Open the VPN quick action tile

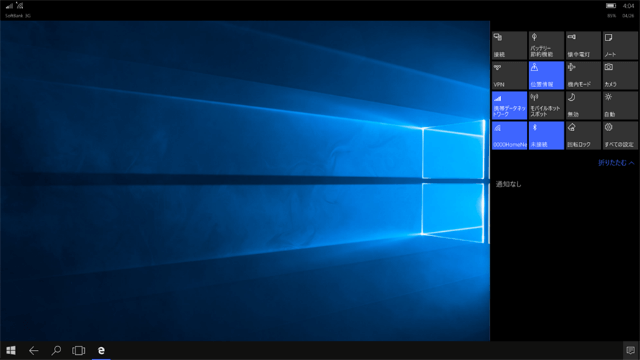coord(509,76)
